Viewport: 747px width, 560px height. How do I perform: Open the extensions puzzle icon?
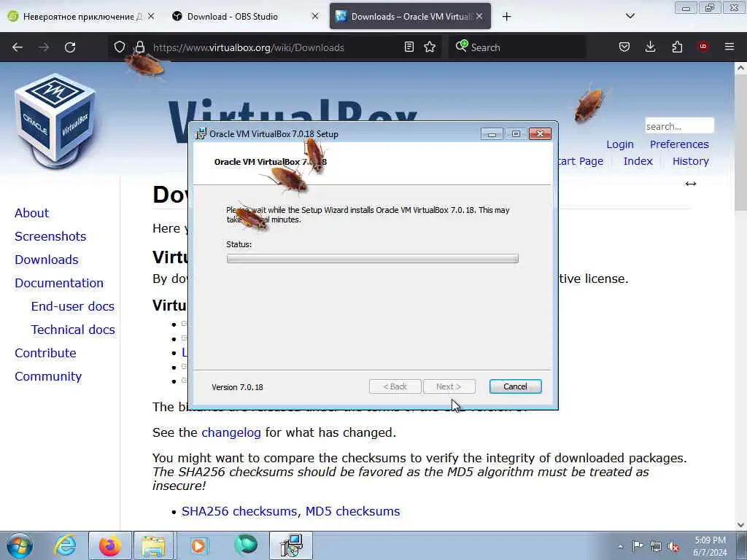677,47
